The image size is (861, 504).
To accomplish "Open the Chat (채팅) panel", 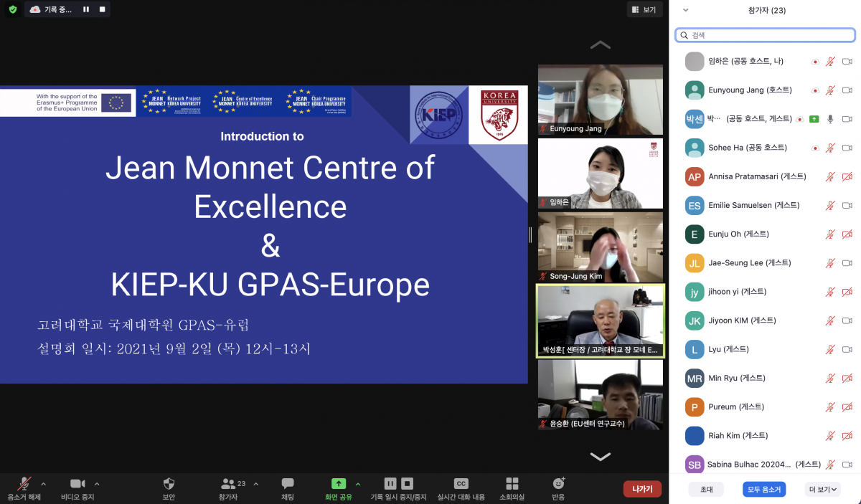I will 288,484.
